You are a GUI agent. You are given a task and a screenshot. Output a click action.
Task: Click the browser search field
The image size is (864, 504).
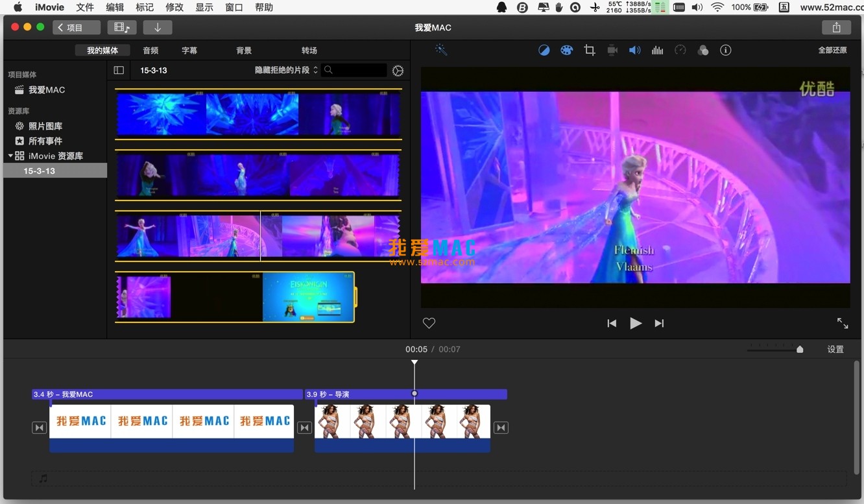coord(354,70)
